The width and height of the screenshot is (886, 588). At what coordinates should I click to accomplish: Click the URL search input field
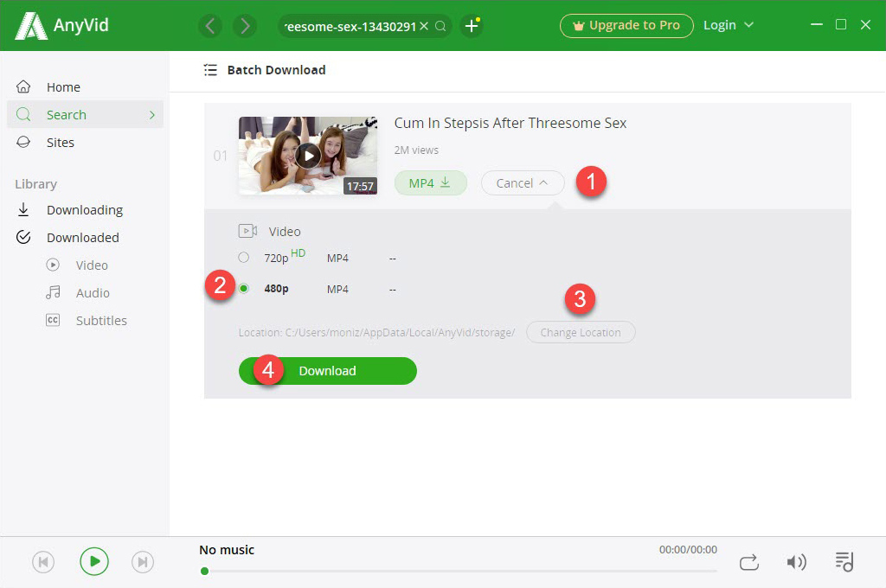[350, 26]
